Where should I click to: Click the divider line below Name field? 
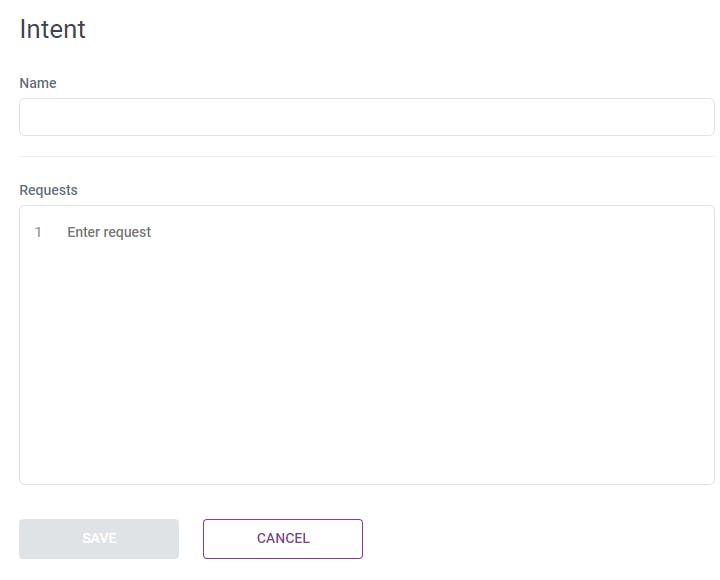pyautogui.click(x=366, y=156)
